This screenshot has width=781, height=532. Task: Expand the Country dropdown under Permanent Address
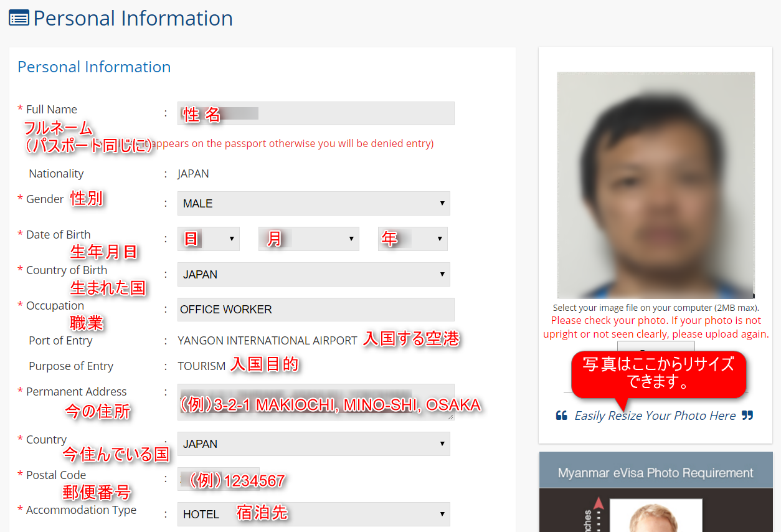click(x=313, y=444)
